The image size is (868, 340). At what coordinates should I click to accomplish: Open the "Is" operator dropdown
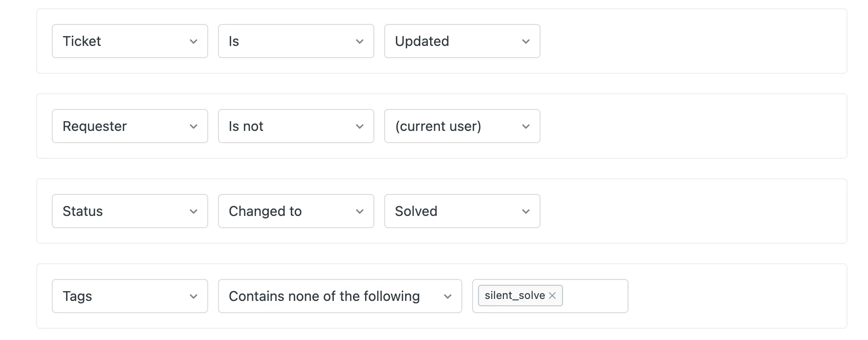(x=296, y=41)
